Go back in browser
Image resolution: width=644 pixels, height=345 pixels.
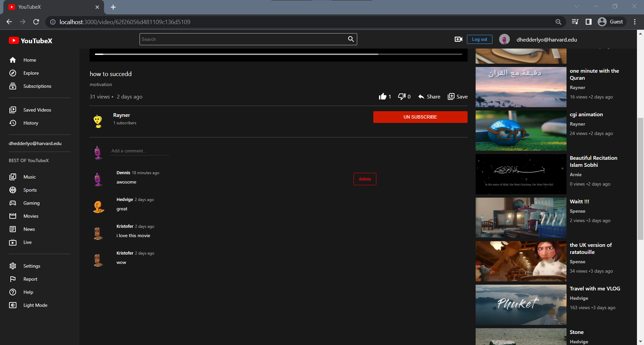pyautogui.click(x=9, y=22)
